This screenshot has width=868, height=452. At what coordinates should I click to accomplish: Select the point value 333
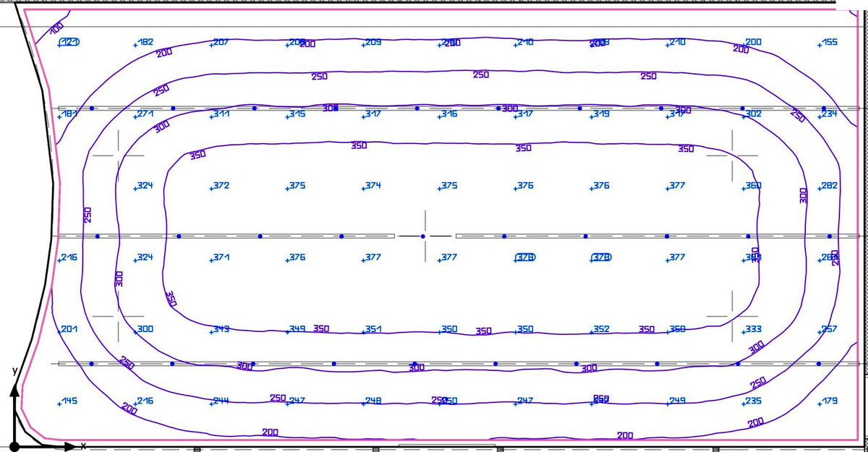tap(754, 329)
